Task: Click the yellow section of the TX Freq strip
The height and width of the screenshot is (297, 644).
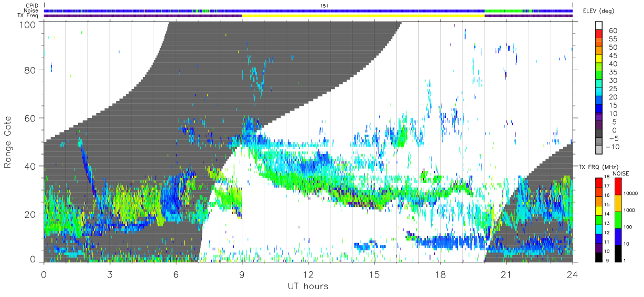Action: tap(363, 16)
